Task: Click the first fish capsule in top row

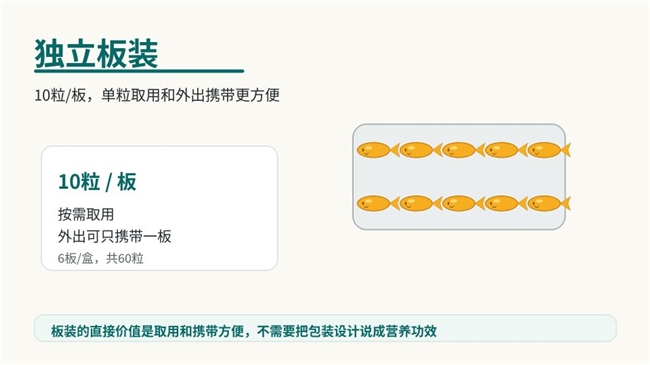Action: 378,150
